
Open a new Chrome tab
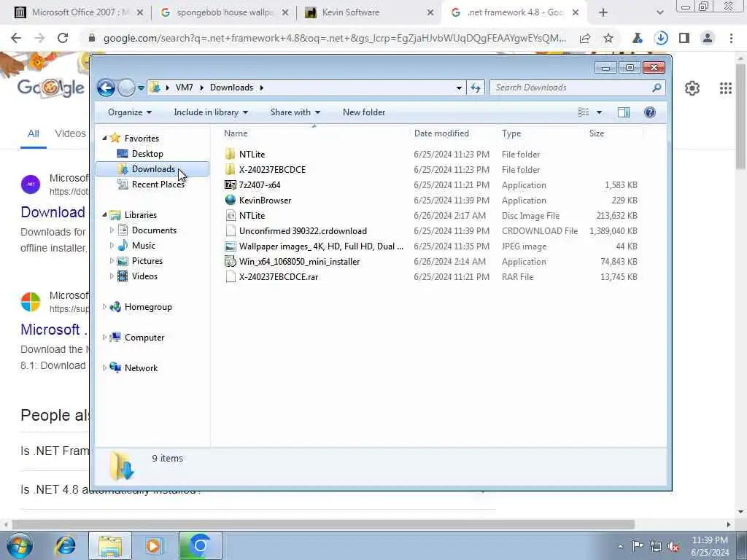coord(603,13)
